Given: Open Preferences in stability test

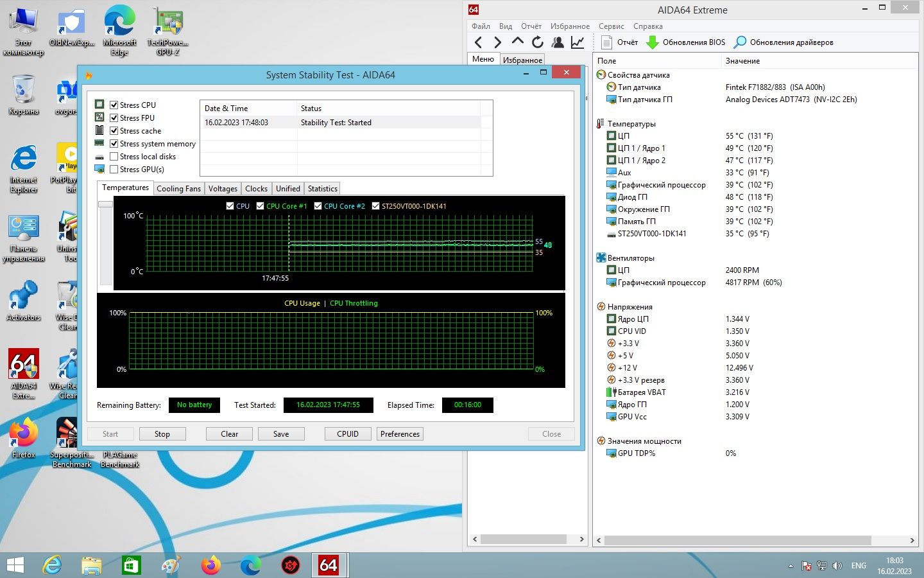Looking at the screenshot, I should 400,434.
